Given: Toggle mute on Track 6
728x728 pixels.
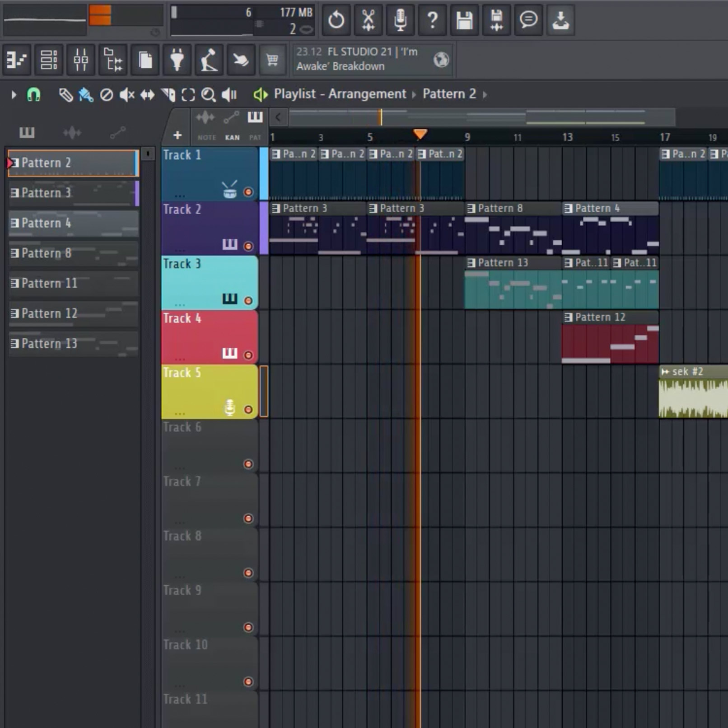Looking at the screenshot, I should (248, 464).
